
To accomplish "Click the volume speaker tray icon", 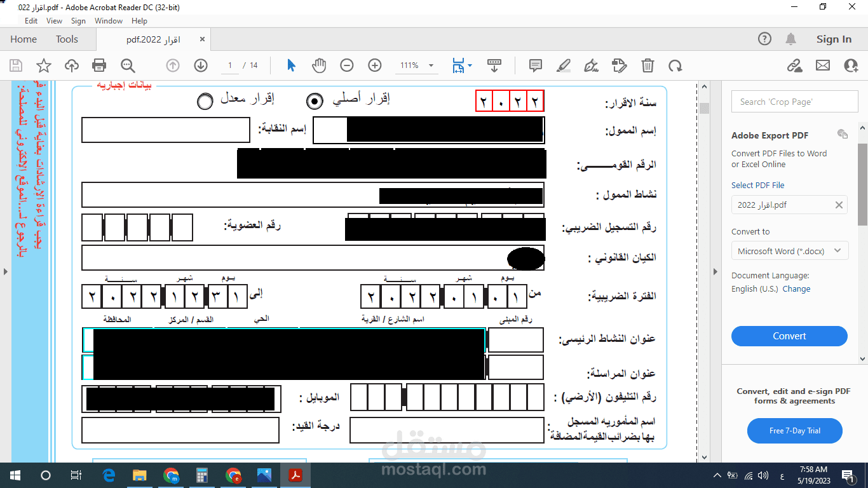I will tap(764, 475).
